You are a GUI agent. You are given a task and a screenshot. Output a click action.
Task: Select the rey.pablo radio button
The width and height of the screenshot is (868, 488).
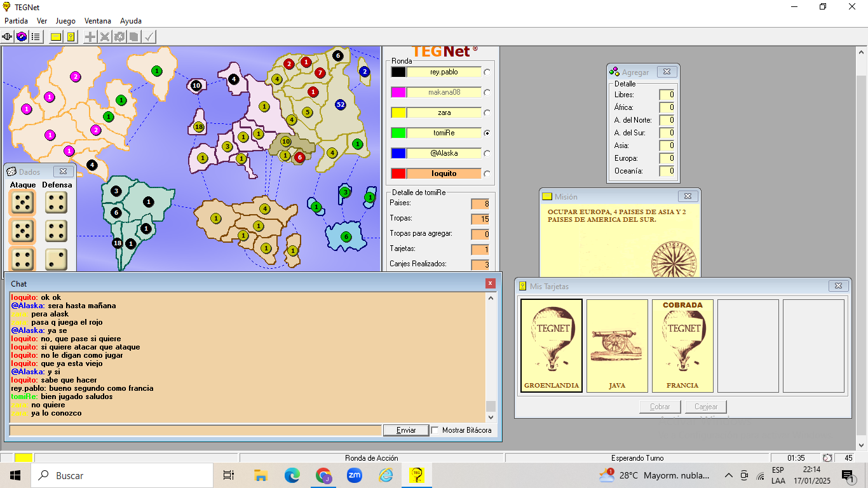(487, 72)
